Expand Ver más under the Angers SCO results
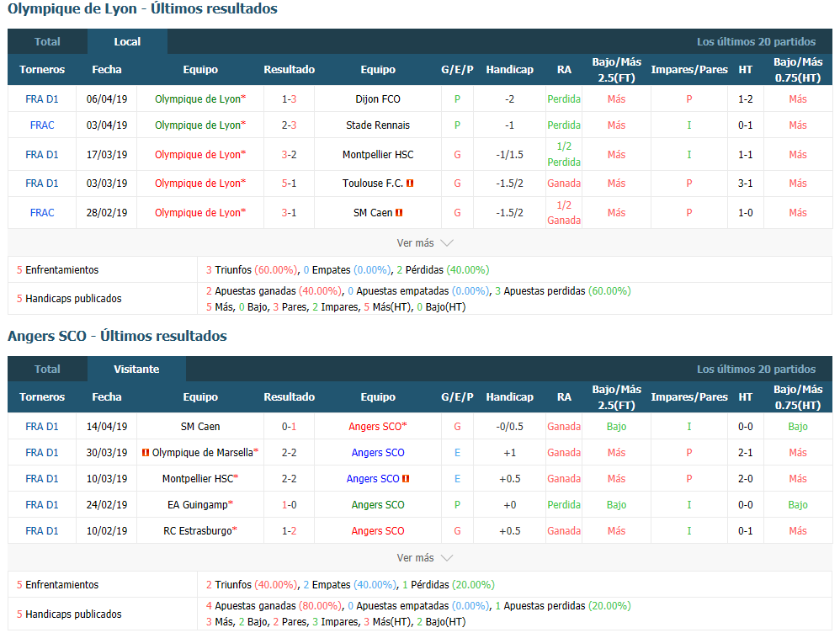 425,558
